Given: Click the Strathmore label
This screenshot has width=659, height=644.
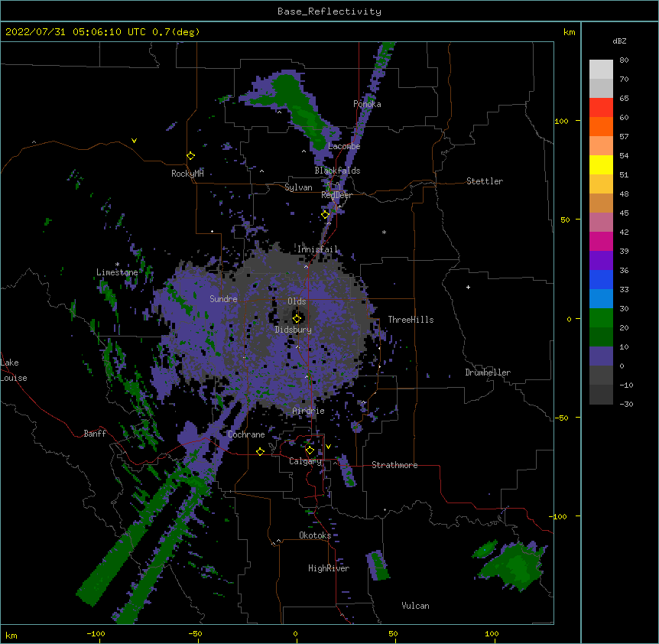Looking at the screenshot, I should point(394,465).
